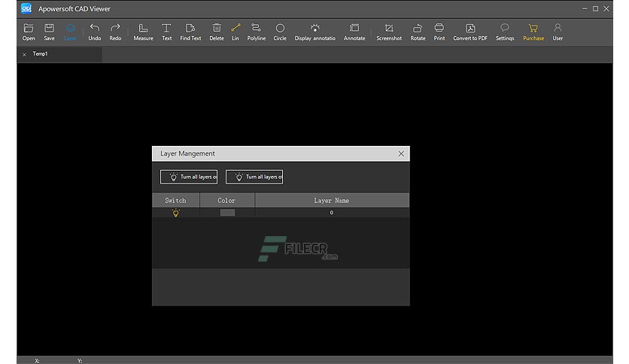This screenshot has height=364, width=629.
Task: Save the drawing with Save icon
Action: (49, 32)
